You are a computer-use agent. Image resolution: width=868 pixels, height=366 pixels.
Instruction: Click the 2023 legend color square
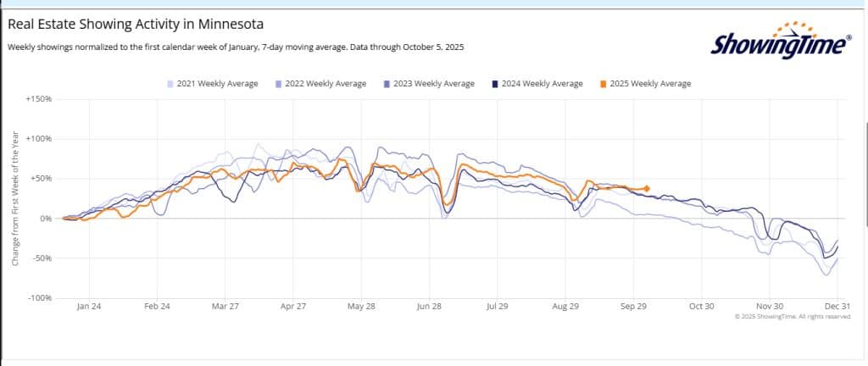387,84
